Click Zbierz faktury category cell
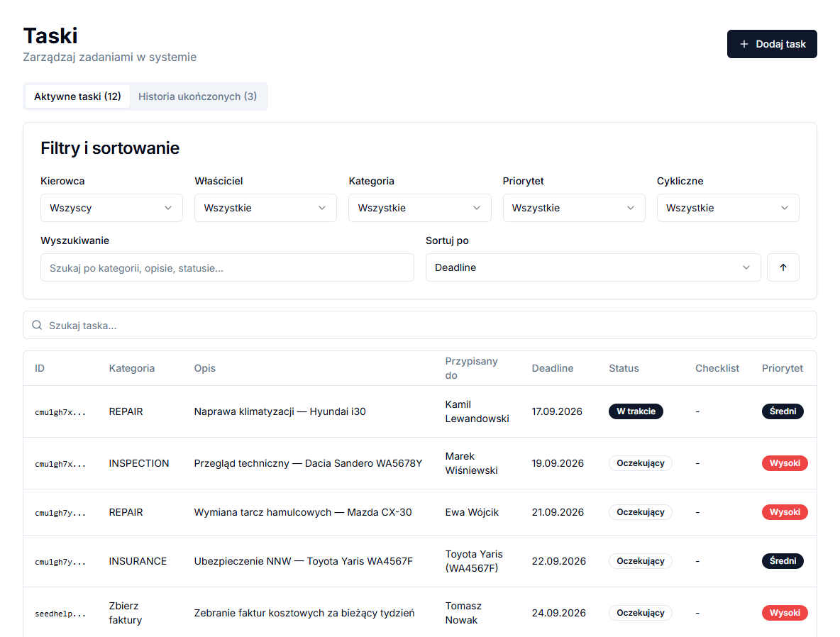The width and height of the screenshot is (840, 637). [126, 613]
